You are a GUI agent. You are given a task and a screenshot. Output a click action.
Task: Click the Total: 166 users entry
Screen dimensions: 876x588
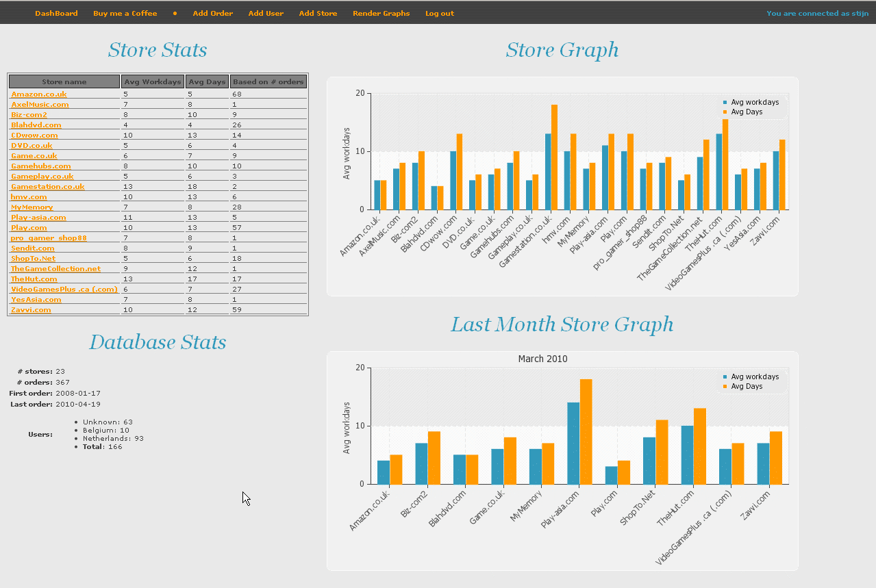[103, 446]
